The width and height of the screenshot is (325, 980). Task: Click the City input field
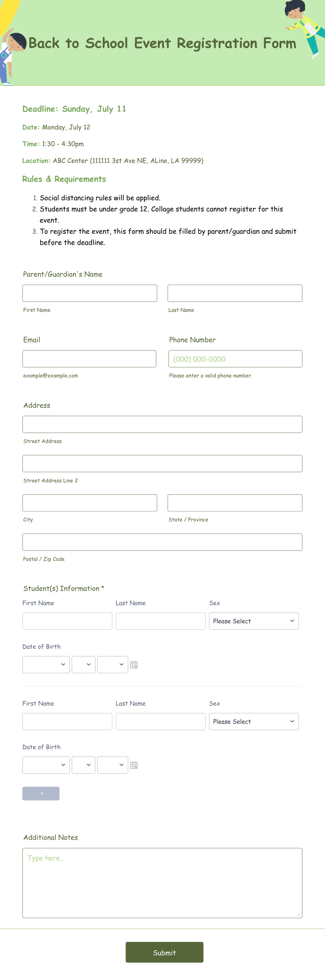90,503
